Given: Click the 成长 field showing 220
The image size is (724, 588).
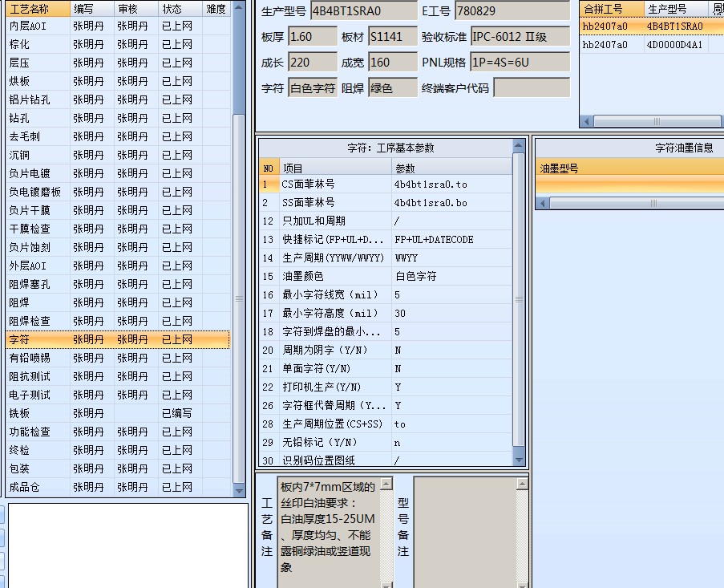Looking at the screenshot, I should 313,63.
